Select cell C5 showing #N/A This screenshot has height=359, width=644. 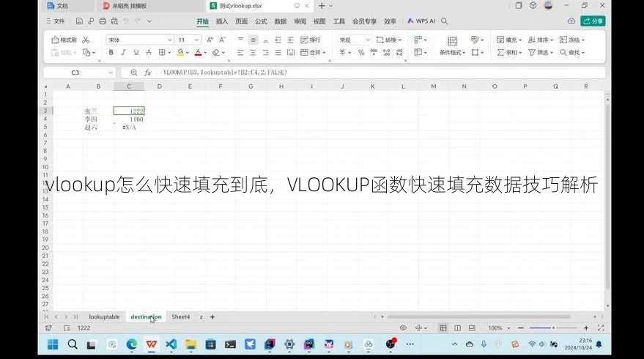129,127
